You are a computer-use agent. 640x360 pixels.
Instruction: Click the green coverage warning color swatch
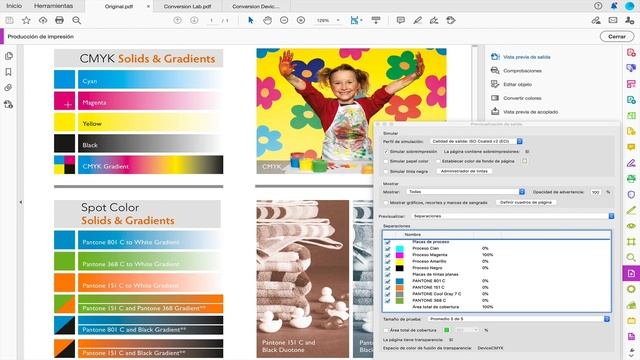pos(447,330)
